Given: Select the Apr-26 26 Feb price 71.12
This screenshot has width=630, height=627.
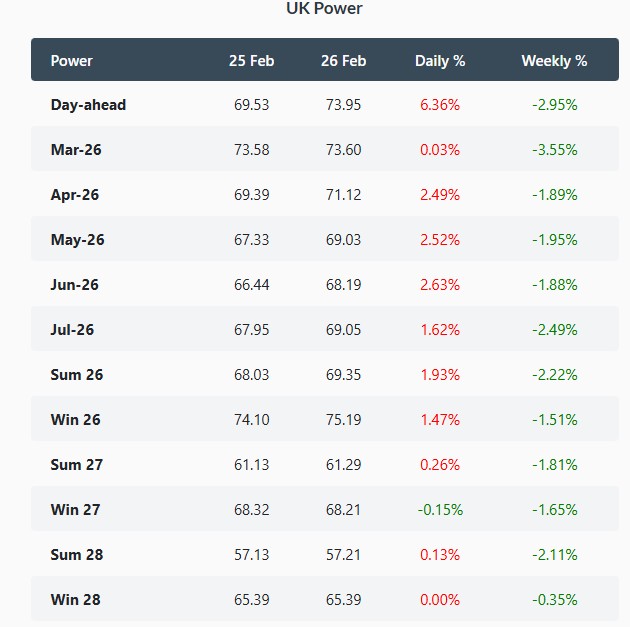Looking at the screenshot, I should (x=343, y=195).
